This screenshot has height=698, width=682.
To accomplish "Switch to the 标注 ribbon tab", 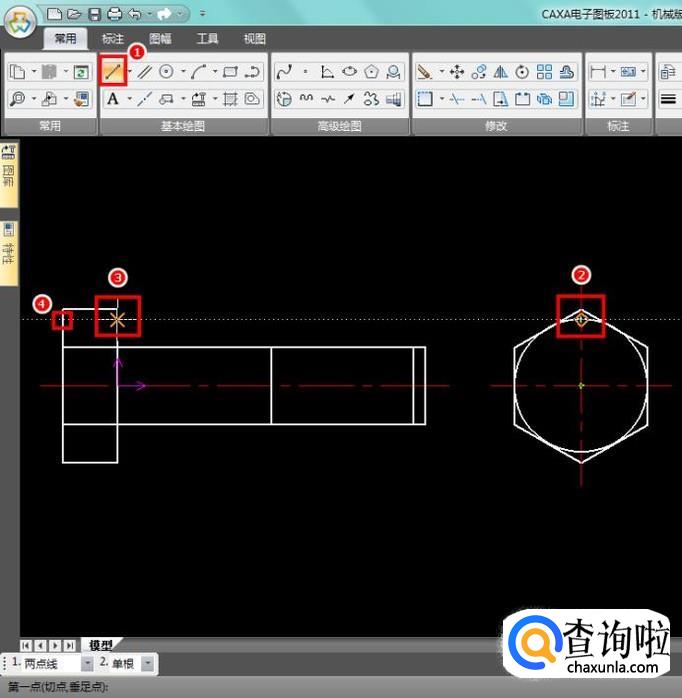I will (x=113, y=39).
